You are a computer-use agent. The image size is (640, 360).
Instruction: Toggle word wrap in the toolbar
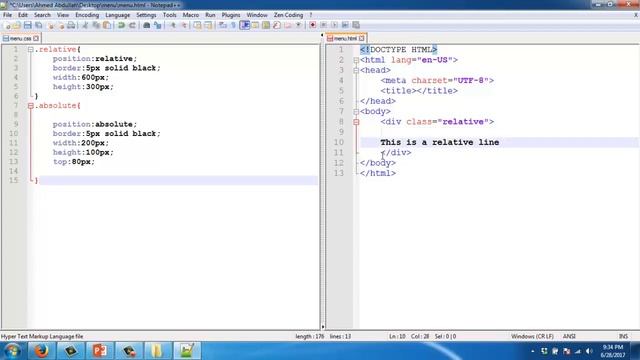(x=223, y=25)
